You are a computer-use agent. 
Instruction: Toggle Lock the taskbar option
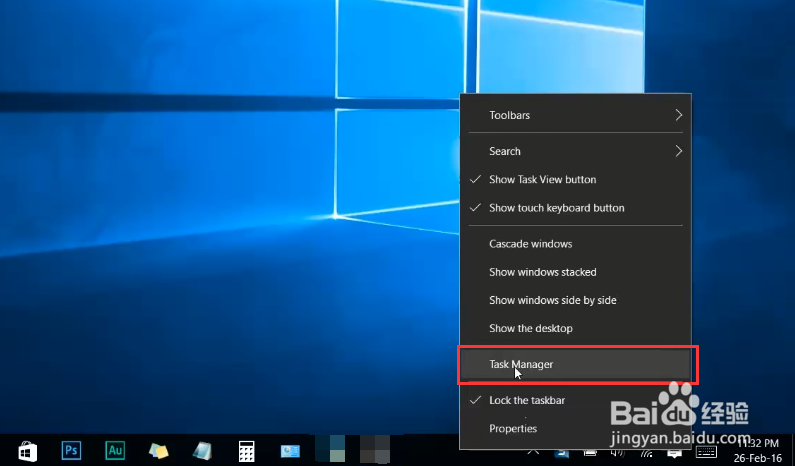point(575,400)
